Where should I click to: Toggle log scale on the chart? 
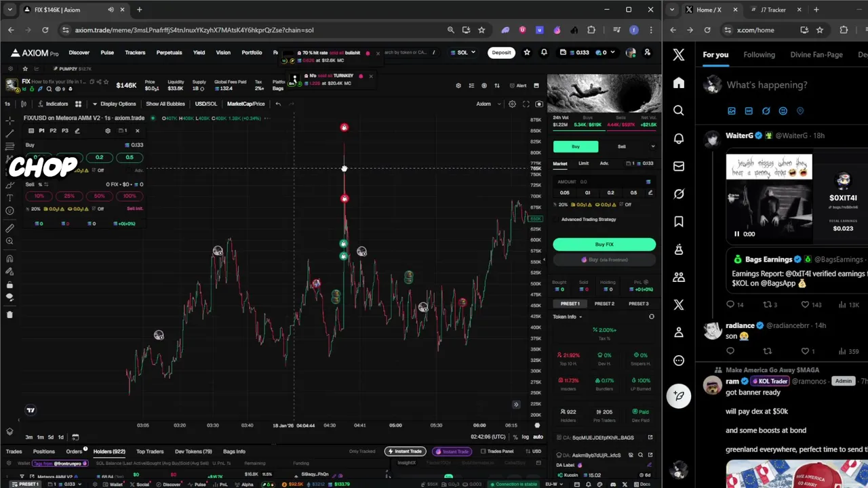point(526,437)
